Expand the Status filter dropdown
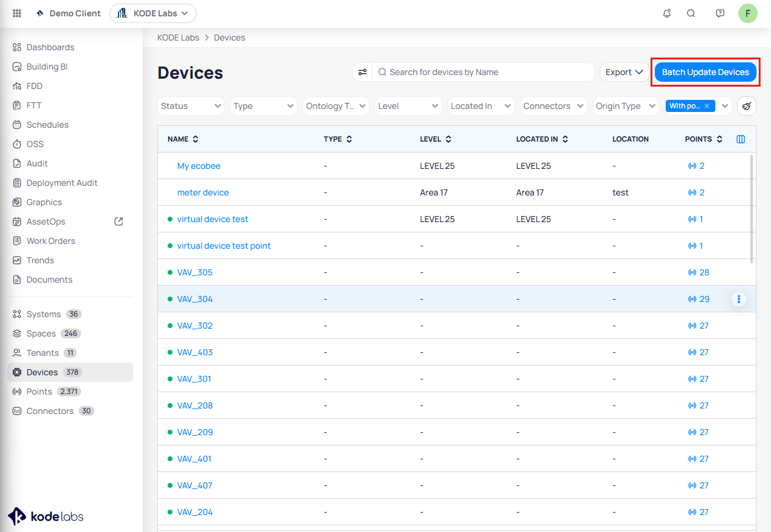Screen dimensions: 771x532 point(191,106)
